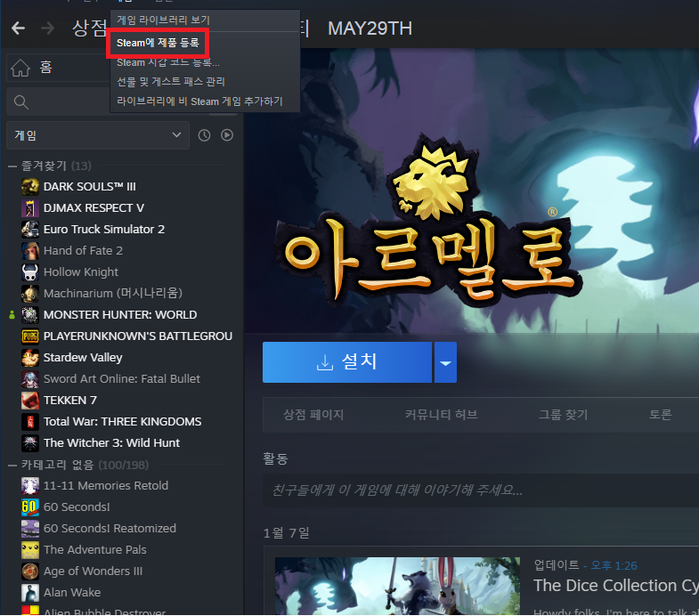
Task: Click the blue 설치 install button
Action: click(x=346, y=362)
